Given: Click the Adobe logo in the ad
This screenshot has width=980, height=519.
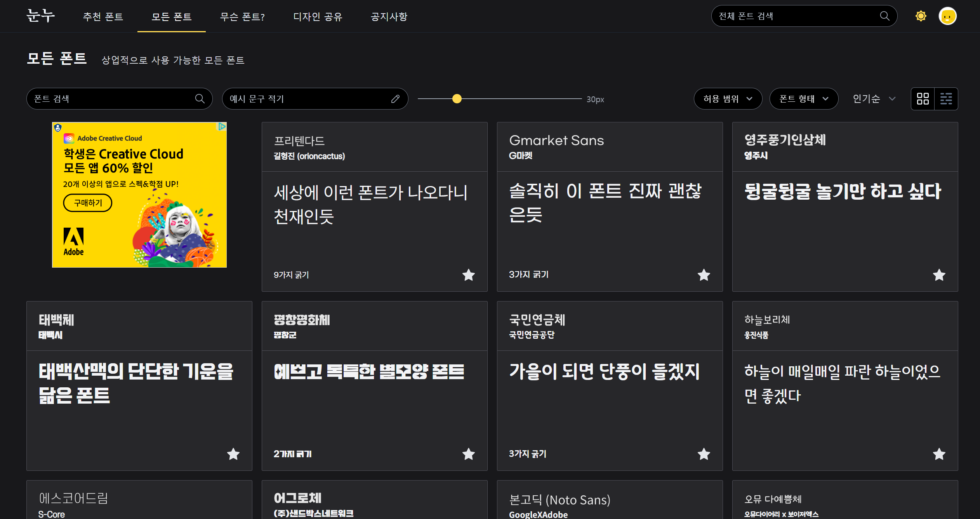Looking at the screenshot, I should tap(73, 242).
